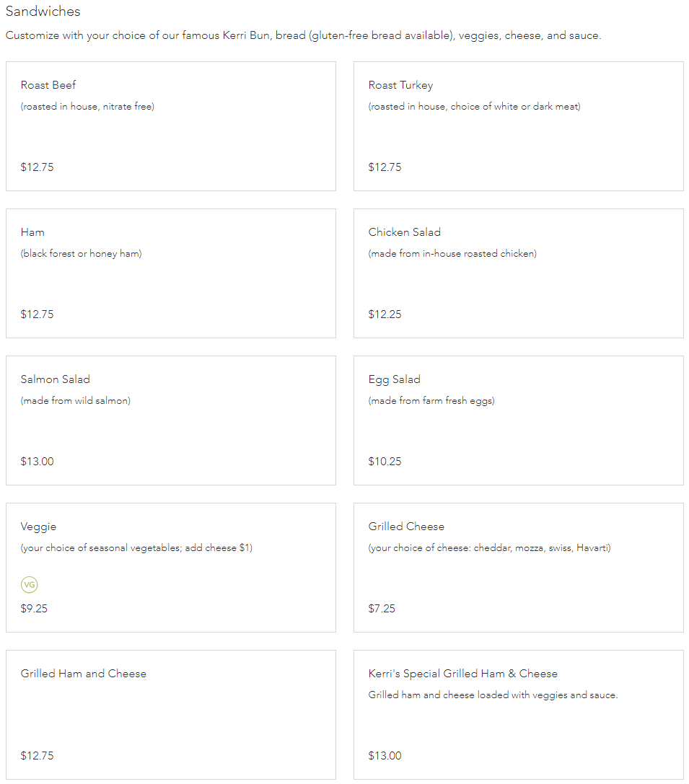Click the $9.25 Veggie price
689x784 pixels.
pyautogui.click(x=34, y=608)
